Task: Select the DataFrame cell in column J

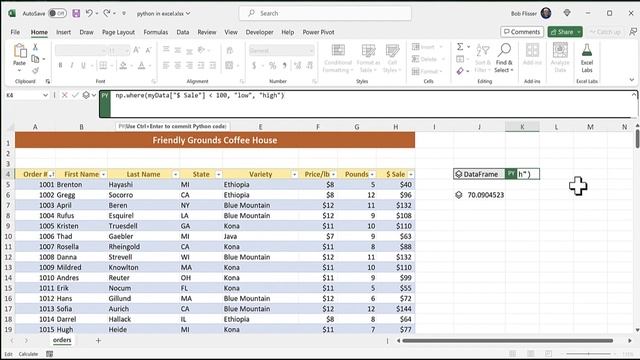Action: (479, 174)
